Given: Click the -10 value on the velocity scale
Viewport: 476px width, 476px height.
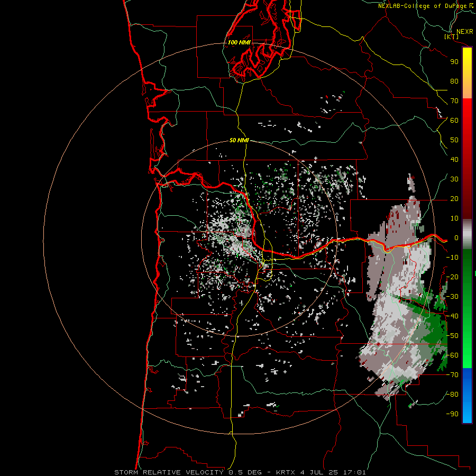Looking at the screenshot, I should pos(452,258).
